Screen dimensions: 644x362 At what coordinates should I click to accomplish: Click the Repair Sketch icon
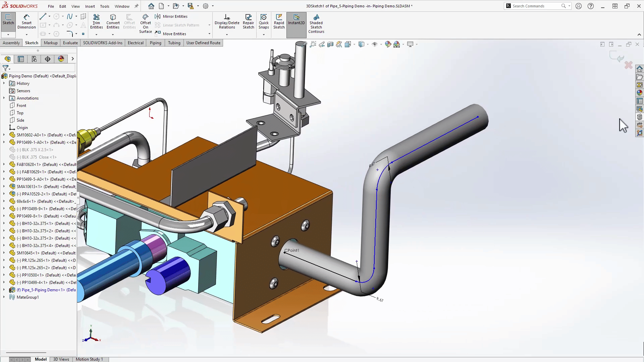pyautogui.click(x=249, y=21)
